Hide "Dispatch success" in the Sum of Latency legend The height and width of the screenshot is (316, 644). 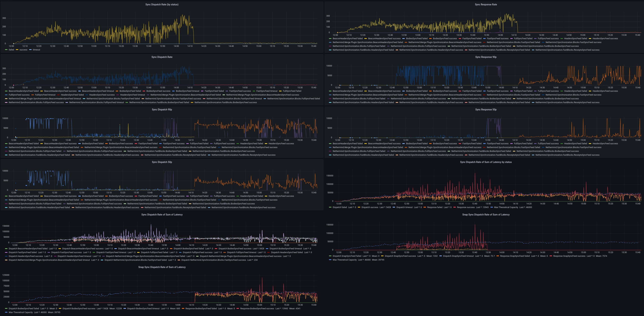pos(370,207)
